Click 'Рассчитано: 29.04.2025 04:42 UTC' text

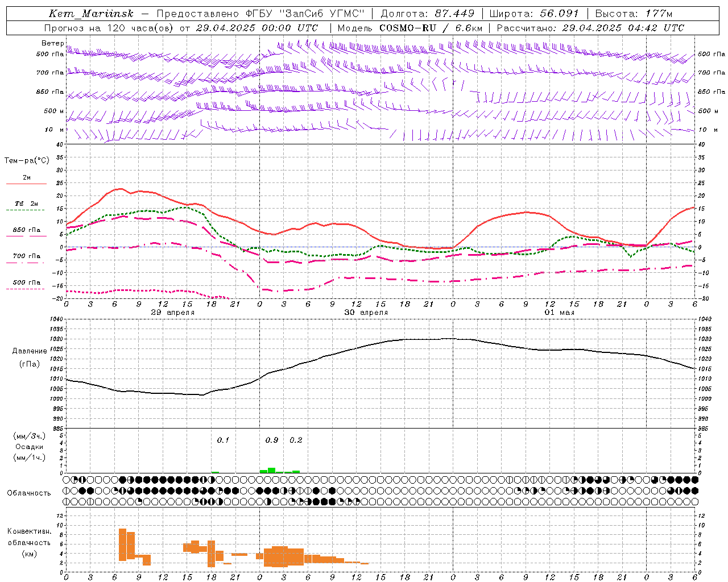[590, 28]
